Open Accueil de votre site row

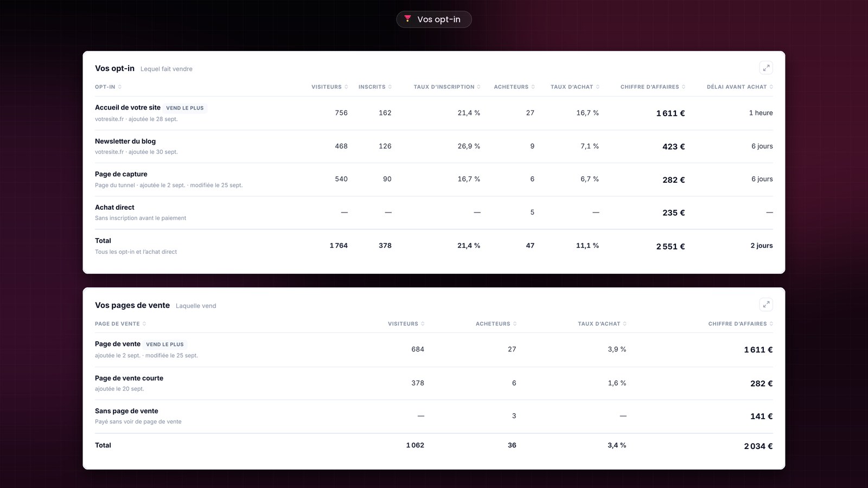pyautogui.click(x=434, y=113)
